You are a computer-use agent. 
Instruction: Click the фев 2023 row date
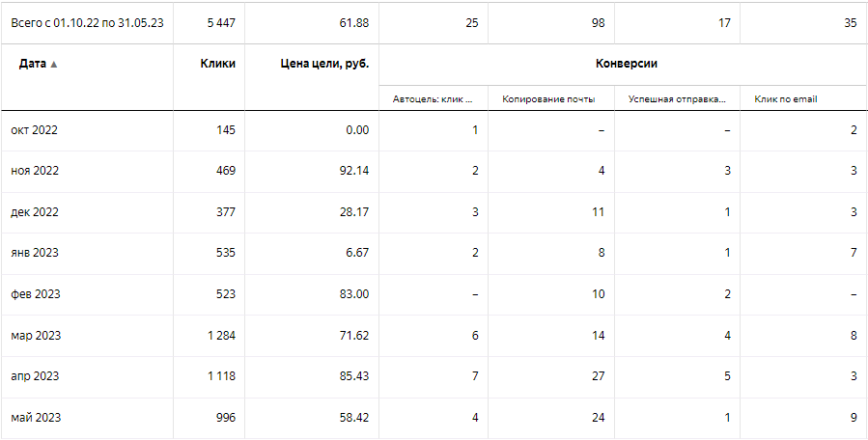tap(36, 294)
